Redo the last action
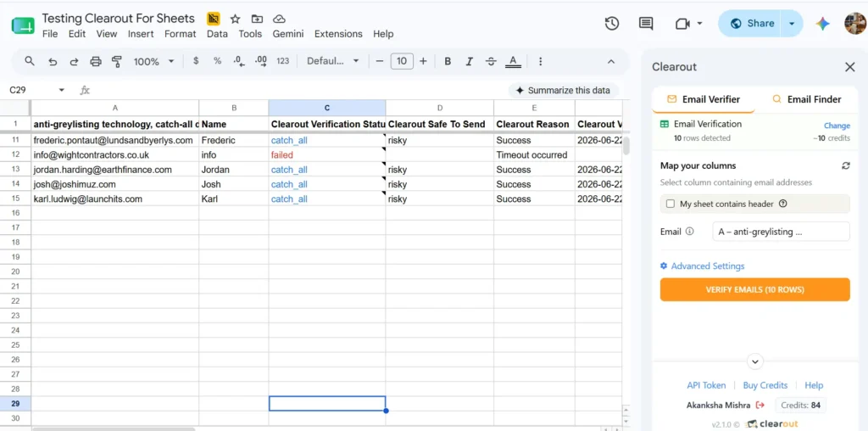The height and width of the screenshot is (431, 868). 74,61
